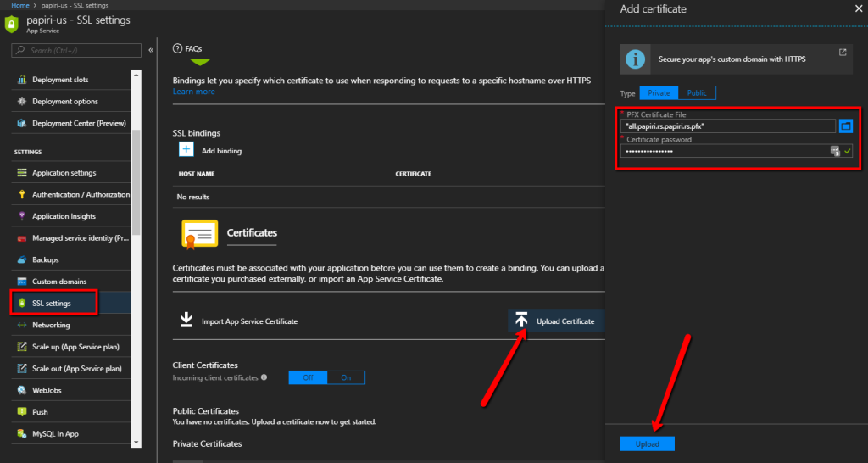
Task: Click the plus icon for Add binding
Action: tap(186, 149)
